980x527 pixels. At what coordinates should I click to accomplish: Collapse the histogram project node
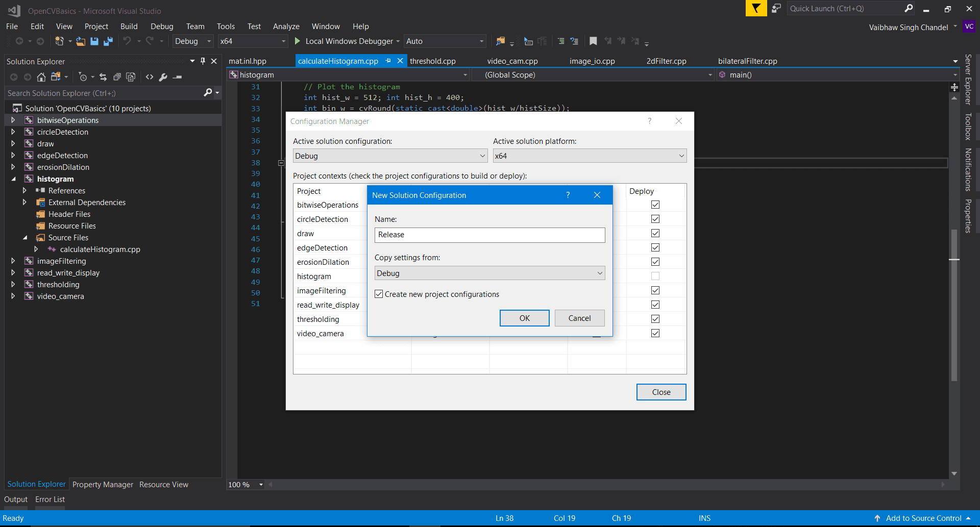point(13,179)
